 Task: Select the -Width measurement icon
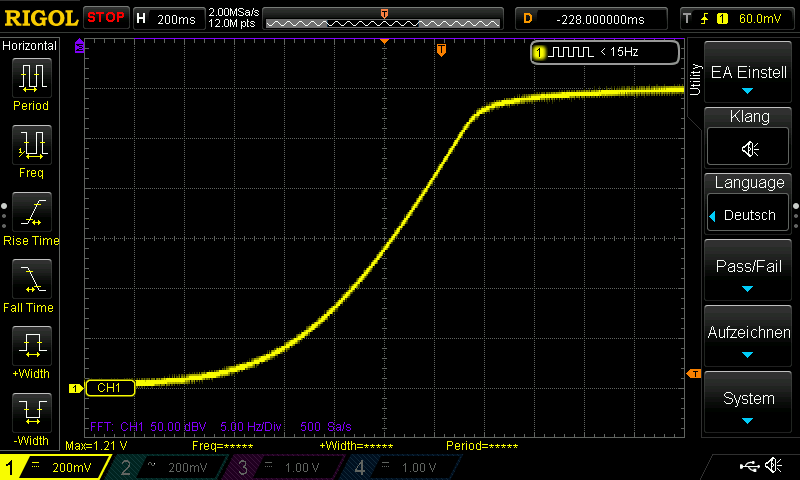coord(31,412)
